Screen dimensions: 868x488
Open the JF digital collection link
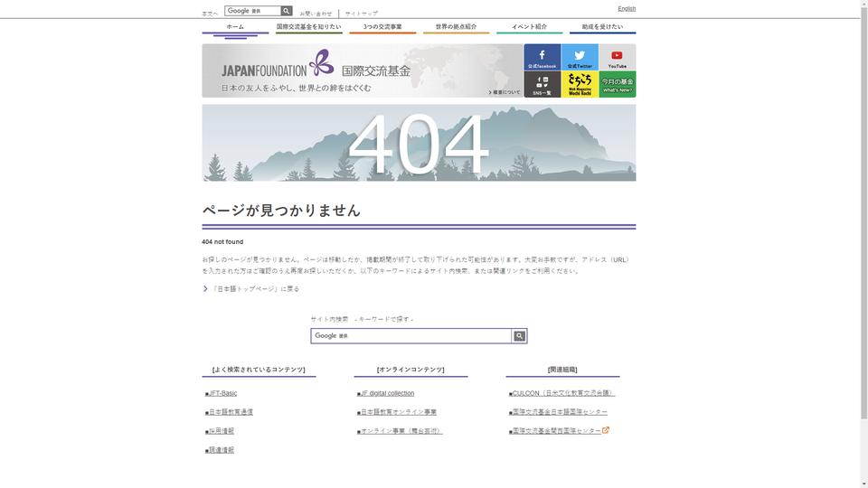click(386, 393)
